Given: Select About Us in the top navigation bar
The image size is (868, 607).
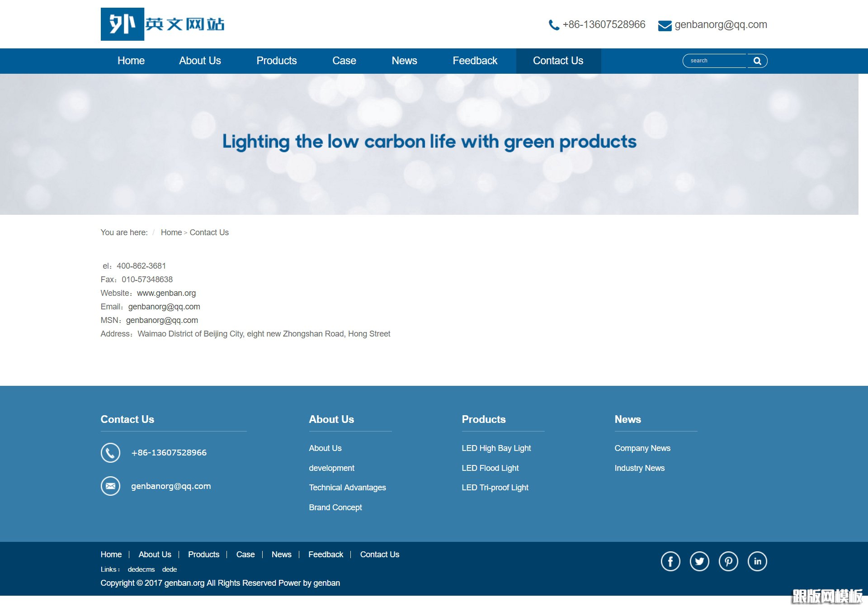Looking at the screenshot, I should [200, 61].
